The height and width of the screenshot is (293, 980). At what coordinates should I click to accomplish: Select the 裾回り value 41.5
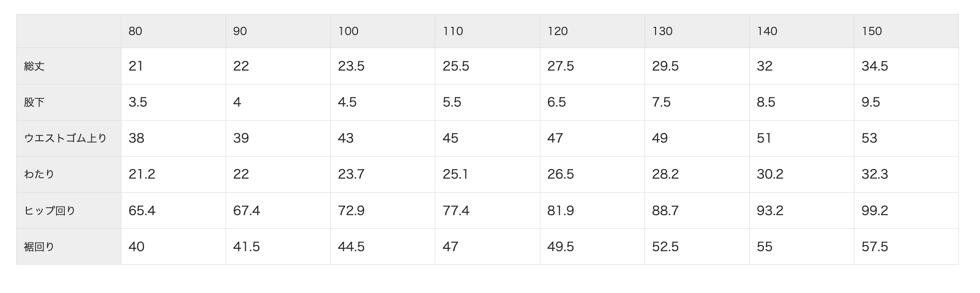coord(247,247)
